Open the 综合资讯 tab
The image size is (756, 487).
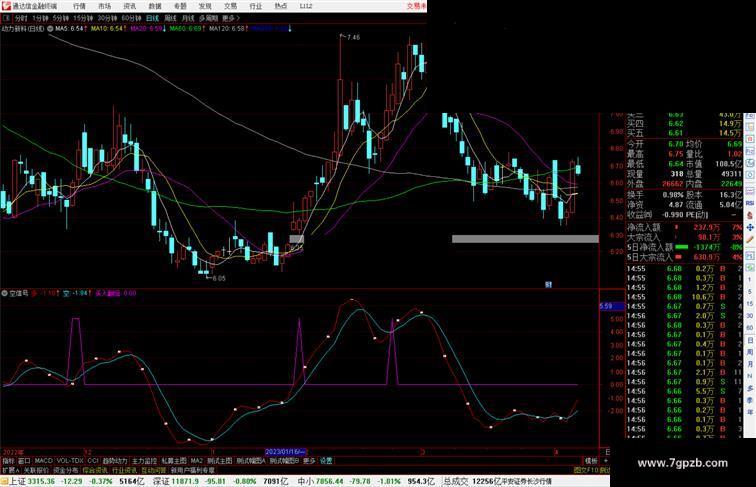click(95, 470)
